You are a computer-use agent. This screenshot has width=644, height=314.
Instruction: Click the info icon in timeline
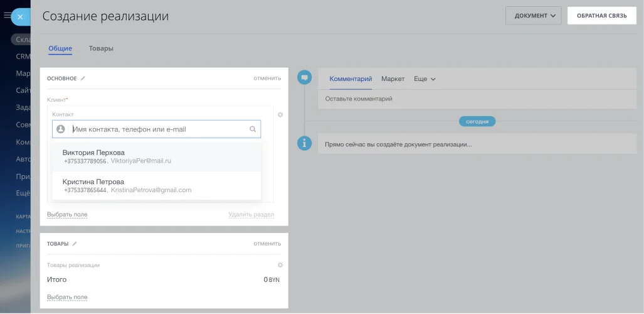tap(304, 144)
